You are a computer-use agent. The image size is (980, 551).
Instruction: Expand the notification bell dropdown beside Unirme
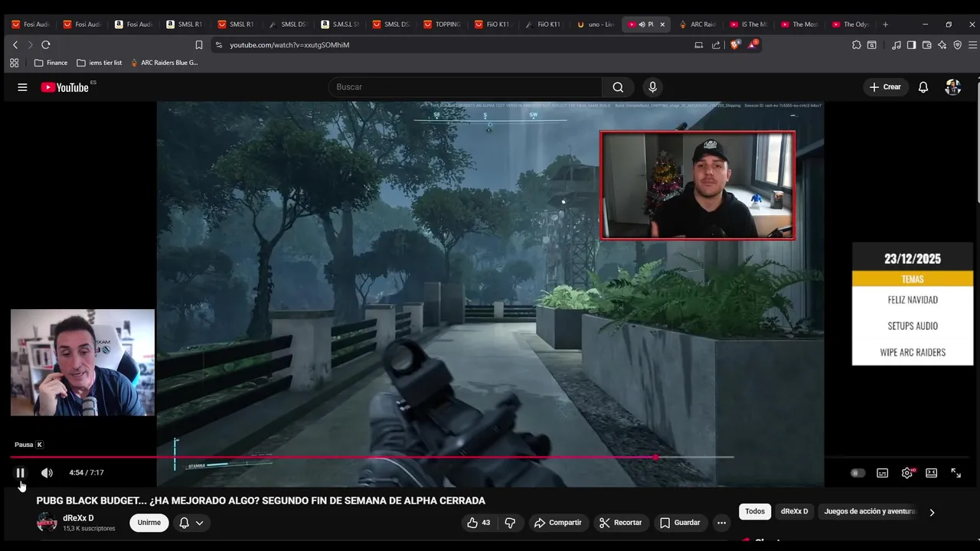[x=191, y=523]
